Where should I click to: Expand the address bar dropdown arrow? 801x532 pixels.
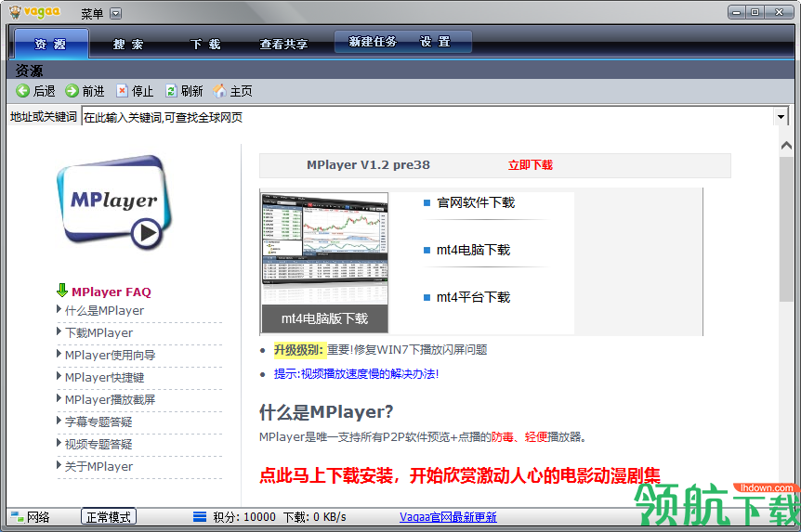781,117
